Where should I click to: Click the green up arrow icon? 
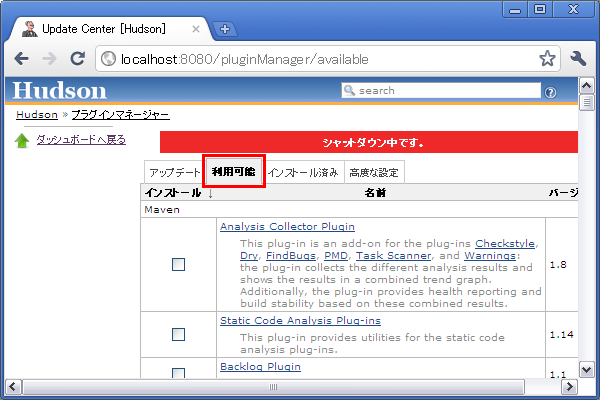(x=22, y=140)
